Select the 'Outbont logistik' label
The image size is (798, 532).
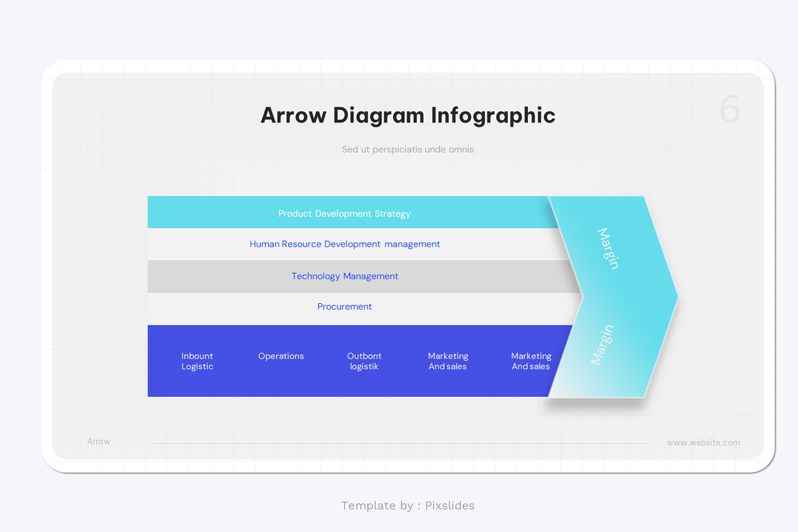coord(364,361)
